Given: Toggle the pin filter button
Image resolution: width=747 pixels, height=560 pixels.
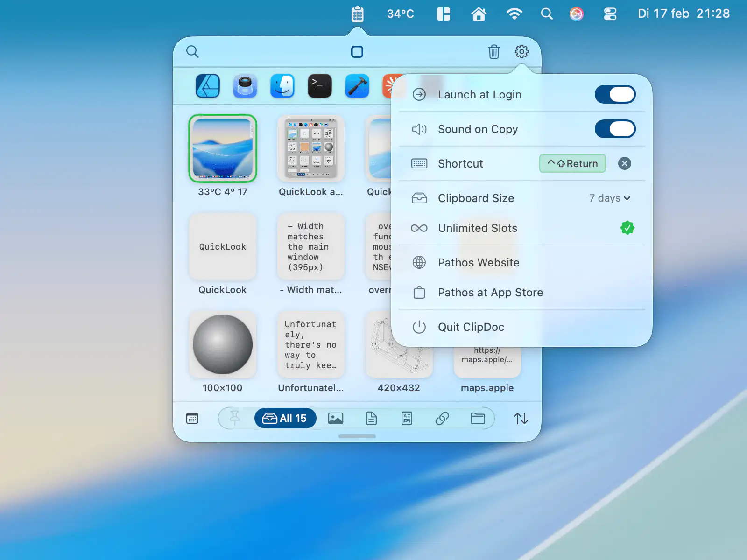Looking at the screenshot, I should coord(235,419).
